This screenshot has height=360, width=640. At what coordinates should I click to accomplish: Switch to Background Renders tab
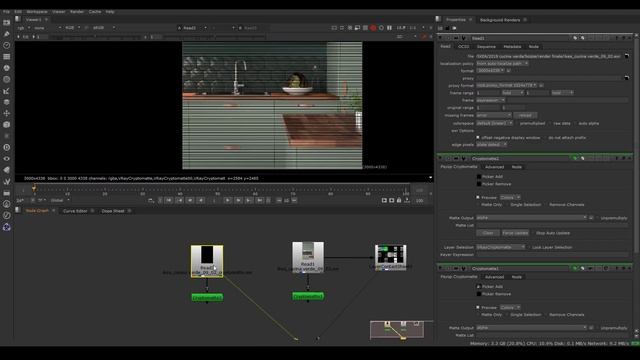(500, 20)
